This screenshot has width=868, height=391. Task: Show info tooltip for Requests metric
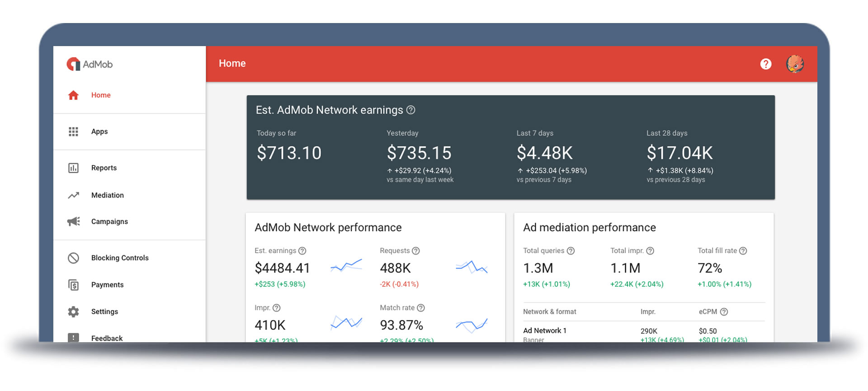(416, 251)
